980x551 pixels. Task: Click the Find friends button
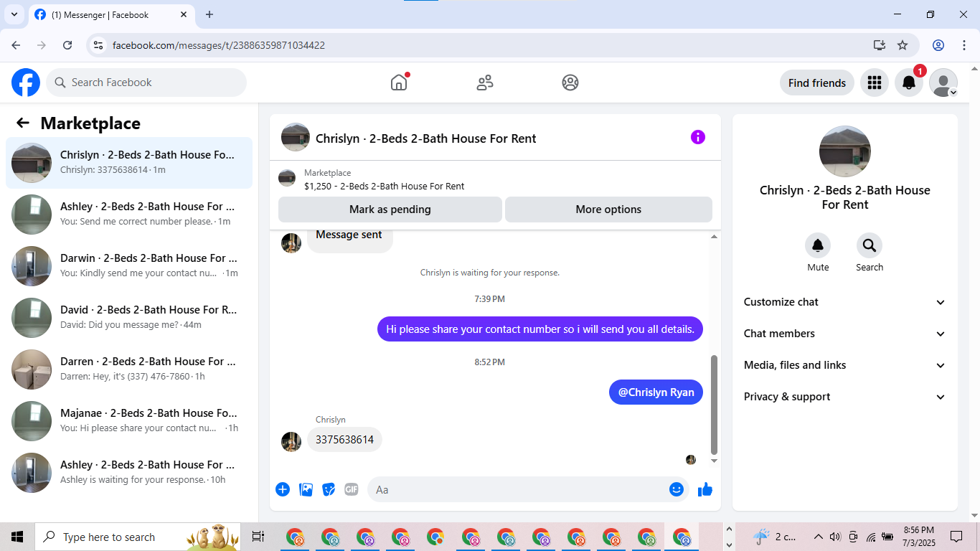[816, 83]
